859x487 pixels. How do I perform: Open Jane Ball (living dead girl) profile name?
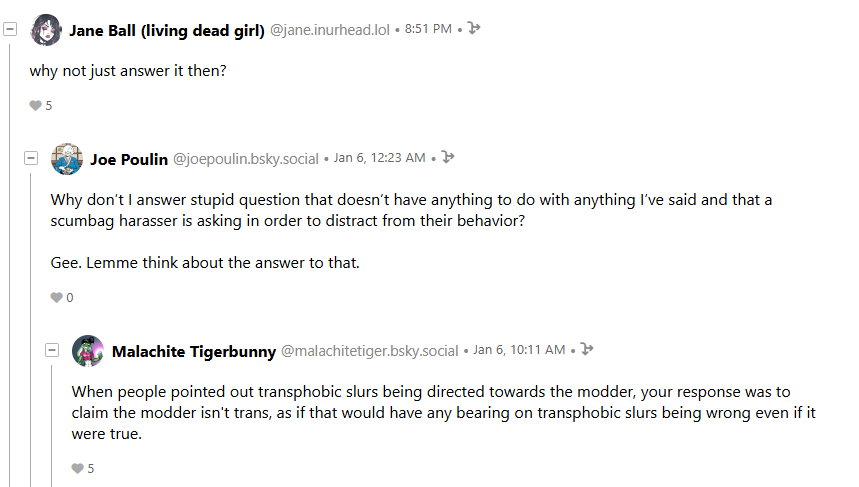pyautogui.click(x=166, y=30)
